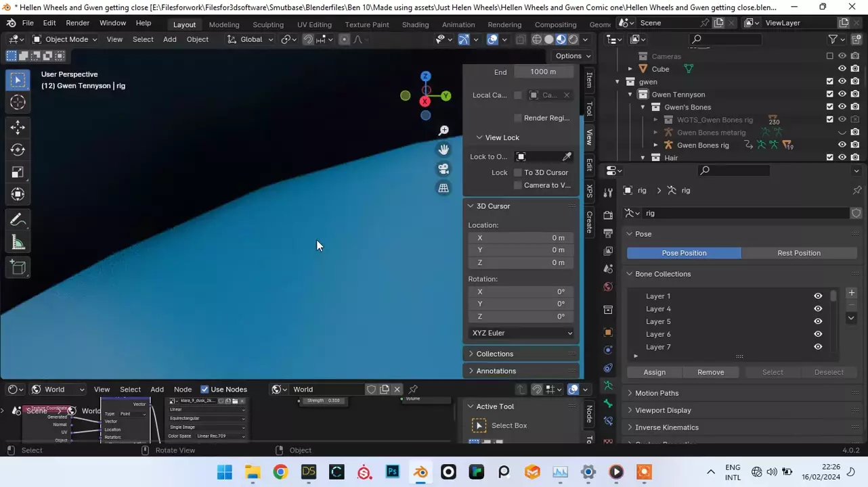Select the Rotate tool
This screenshot has height=487, width=868.
click(18, 149)
